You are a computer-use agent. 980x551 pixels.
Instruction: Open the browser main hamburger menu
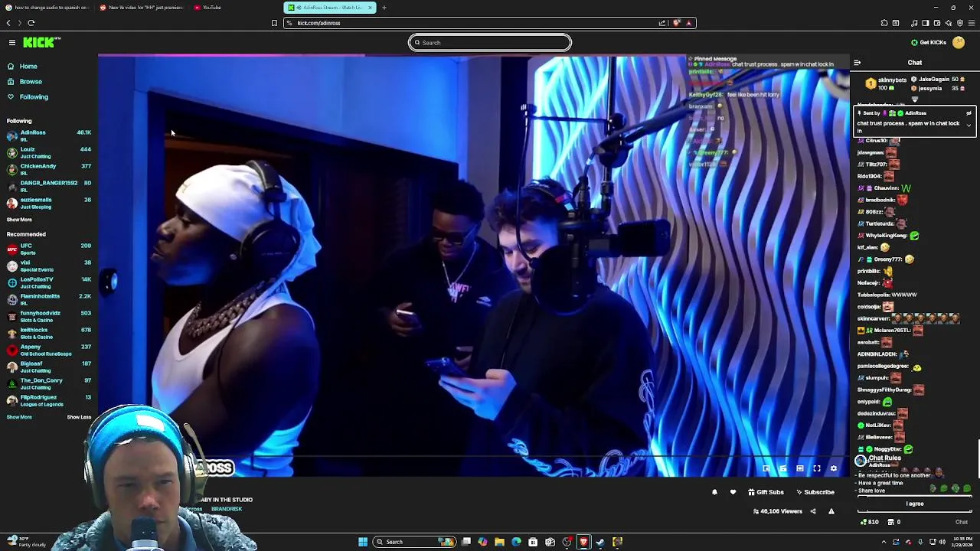click(971, 23)
